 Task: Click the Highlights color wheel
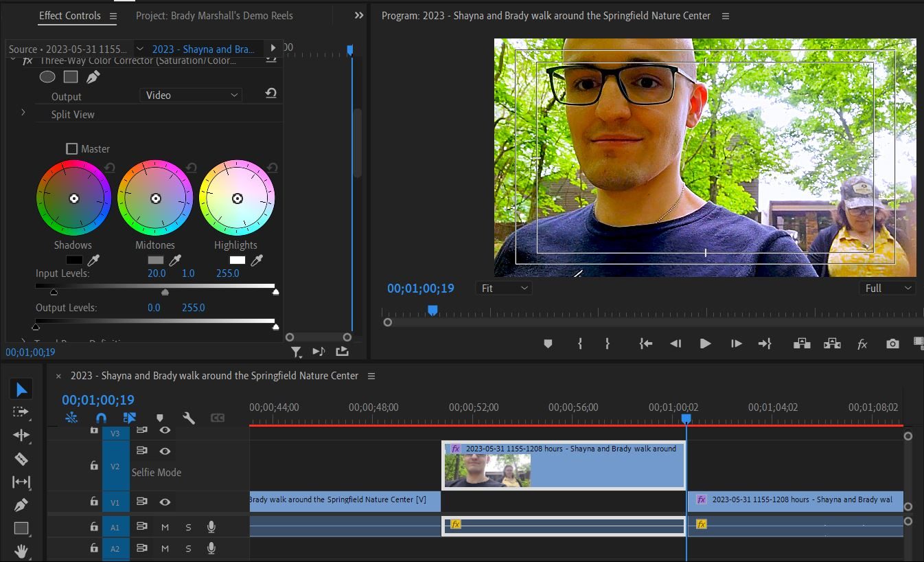point(237,198)
